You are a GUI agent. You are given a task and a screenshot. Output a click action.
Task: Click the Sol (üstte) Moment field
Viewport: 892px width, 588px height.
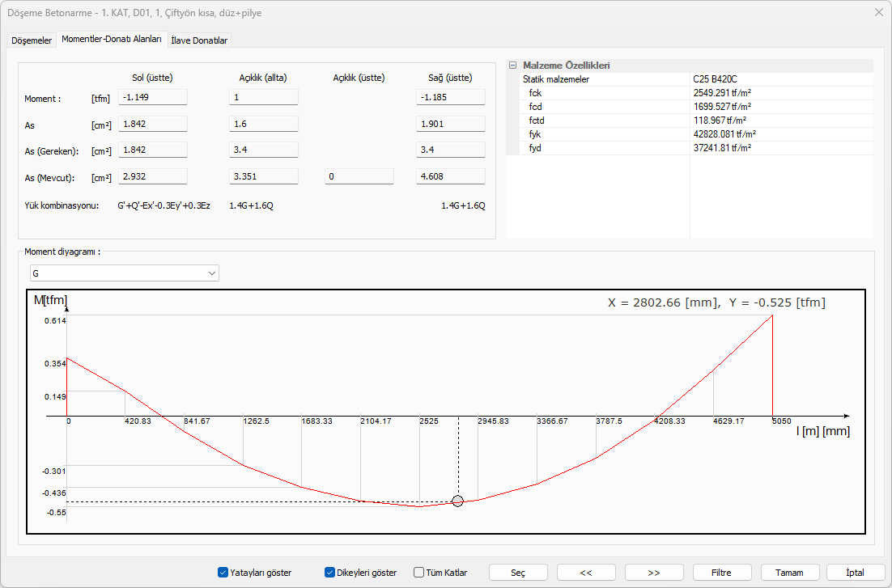[x=153, y=97]
